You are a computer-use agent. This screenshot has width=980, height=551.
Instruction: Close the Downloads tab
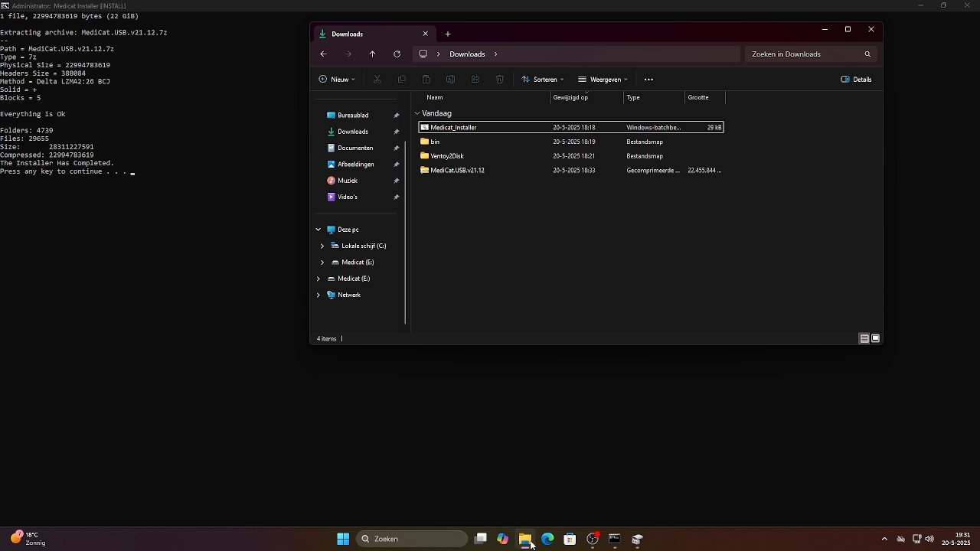(426, 34)
